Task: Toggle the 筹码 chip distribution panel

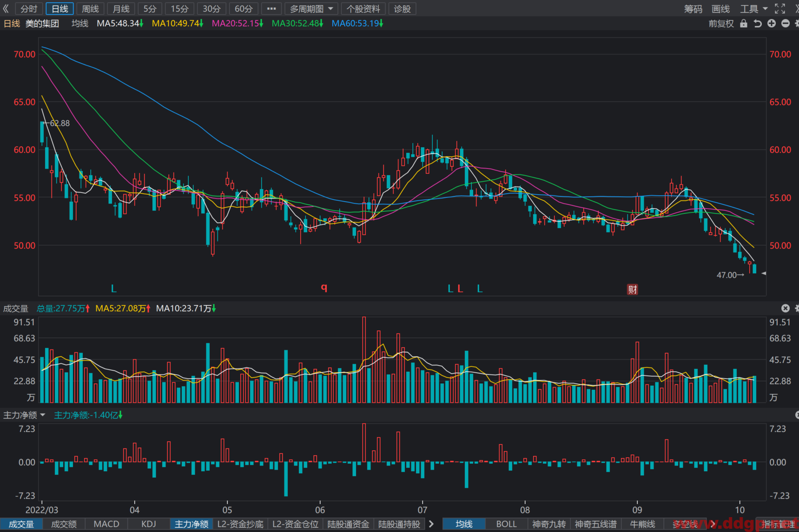Action: click(x=693, y=9)
